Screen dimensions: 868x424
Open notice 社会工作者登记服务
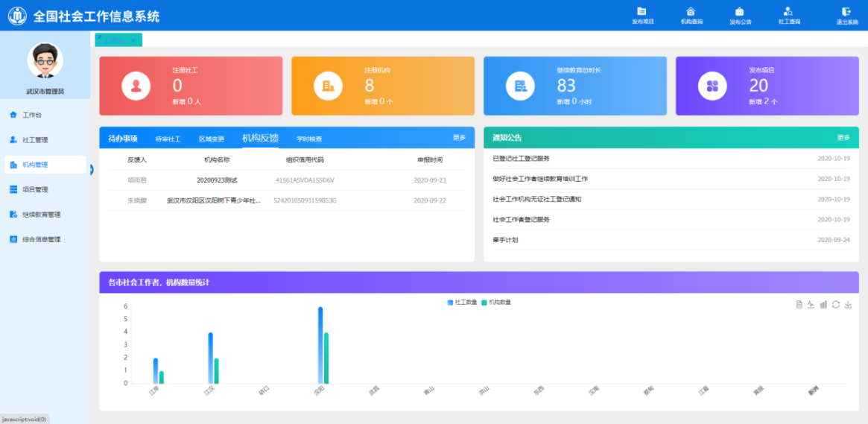click(521, 219)
